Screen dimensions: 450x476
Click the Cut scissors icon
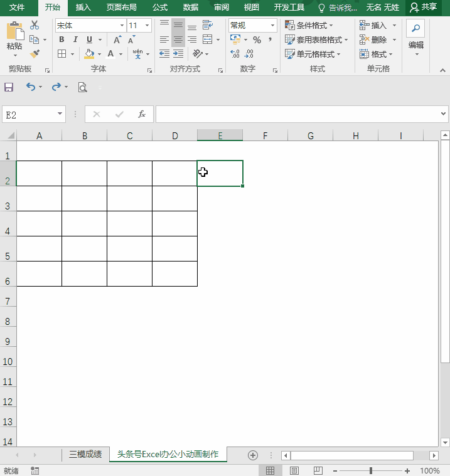(x=35, y=25)
